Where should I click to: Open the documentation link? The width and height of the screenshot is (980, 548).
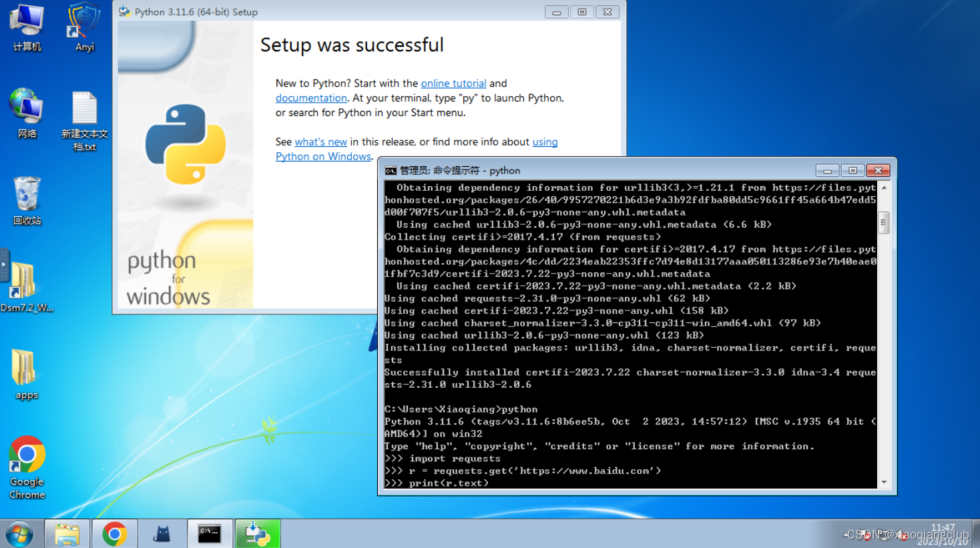311,98
